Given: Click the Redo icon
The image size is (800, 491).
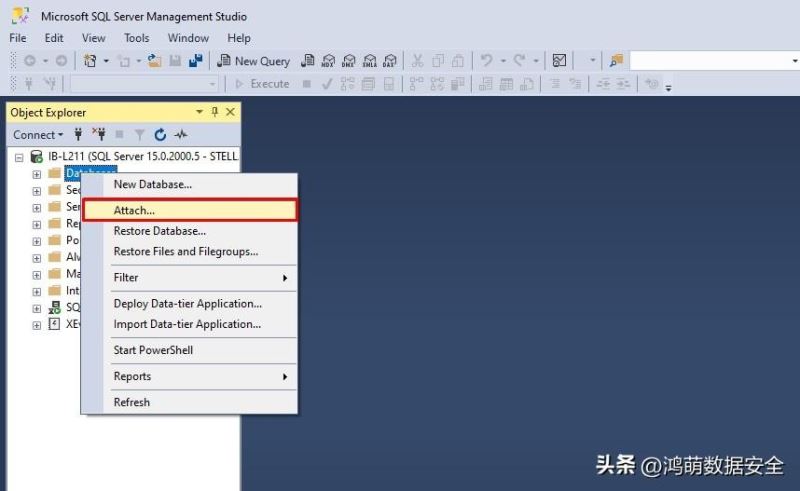Looking at the screenshot, I should pyautogui.click(x=519, y=61).
